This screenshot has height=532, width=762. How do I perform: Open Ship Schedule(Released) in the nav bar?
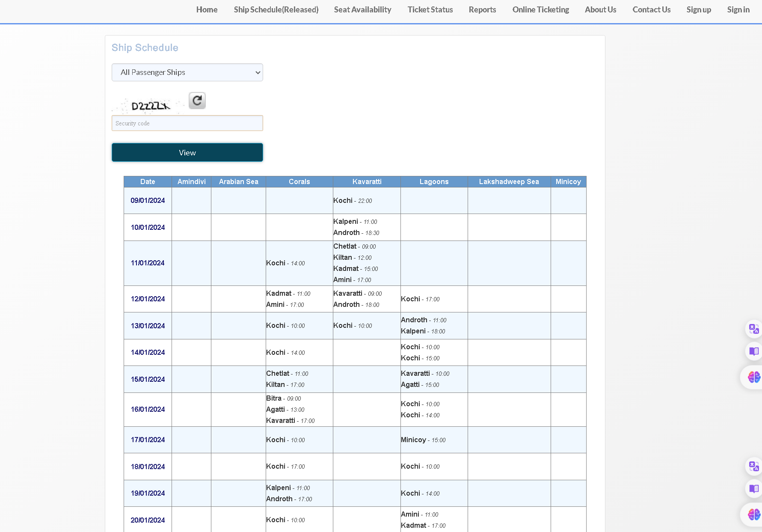point(276,9)
